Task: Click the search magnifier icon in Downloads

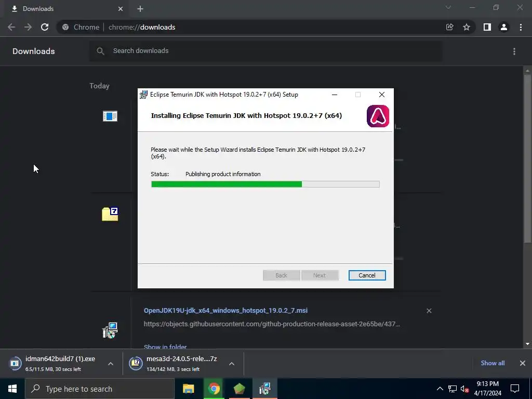Action: coord(100,51)
